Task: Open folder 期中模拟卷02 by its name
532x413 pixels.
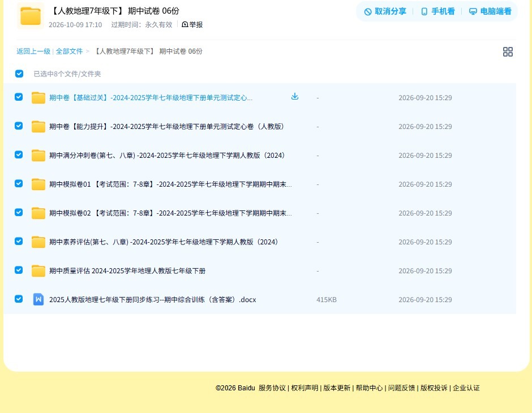Action: point(170,213)
